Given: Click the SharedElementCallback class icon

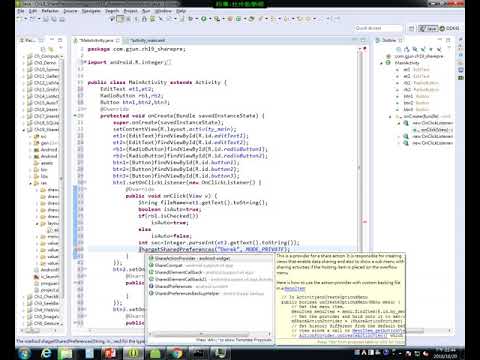Looking at the screenshot, I should (151, 272).
